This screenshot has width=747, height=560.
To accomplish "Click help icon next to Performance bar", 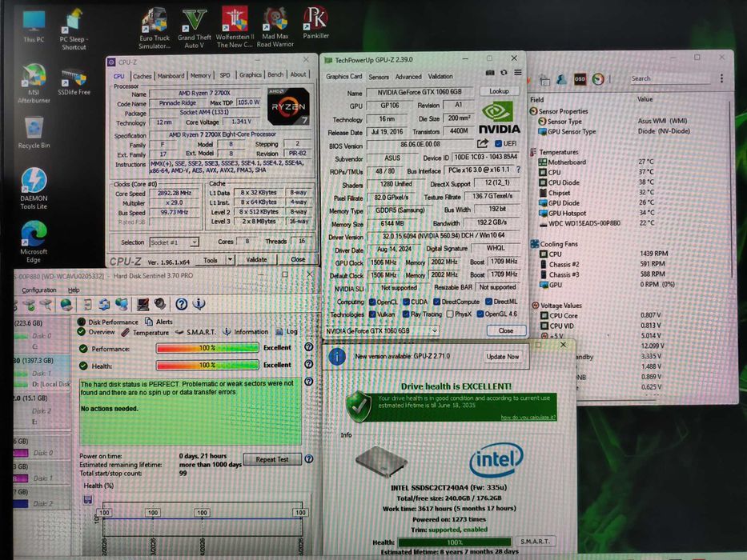I will click(309, 347).
